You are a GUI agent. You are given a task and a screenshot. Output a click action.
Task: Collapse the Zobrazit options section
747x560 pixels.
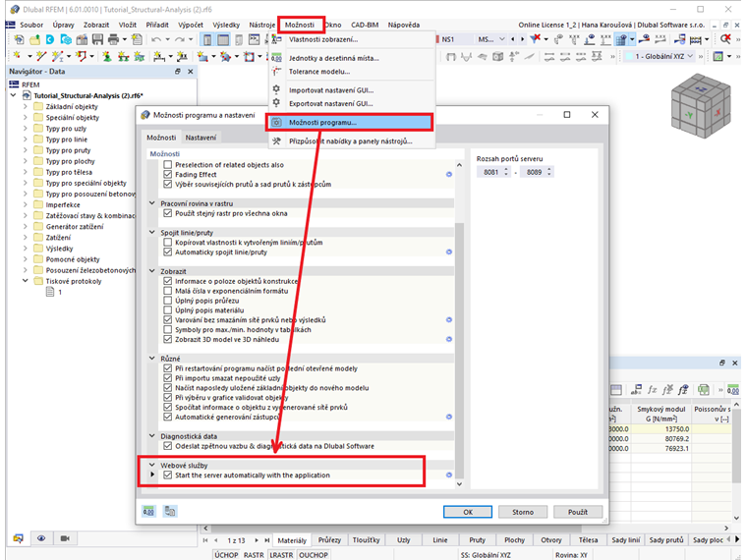point(152,271)
